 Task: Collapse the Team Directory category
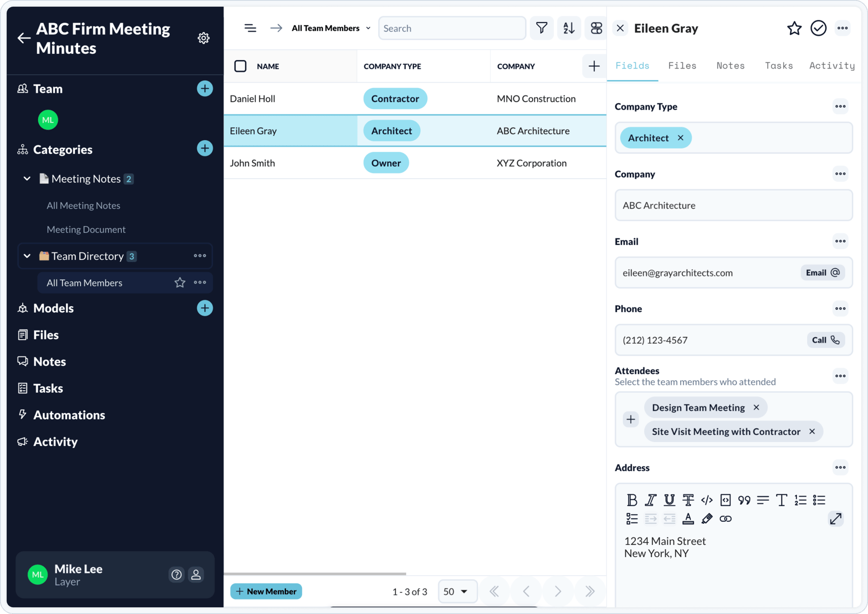27,256
